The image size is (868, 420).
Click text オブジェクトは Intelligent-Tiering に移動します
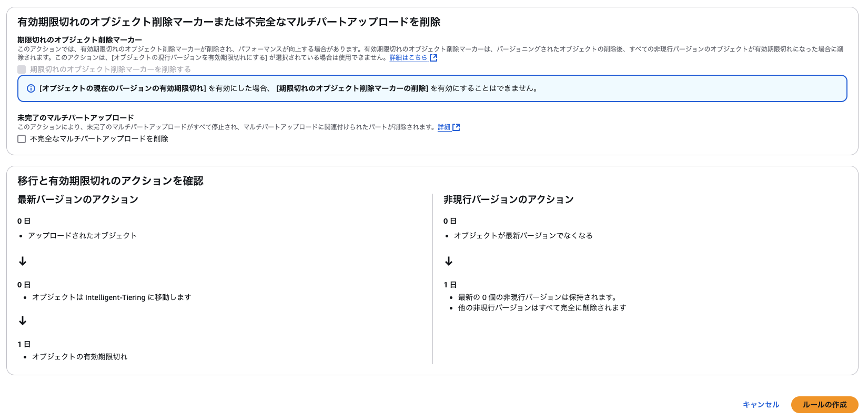(112, 297)
